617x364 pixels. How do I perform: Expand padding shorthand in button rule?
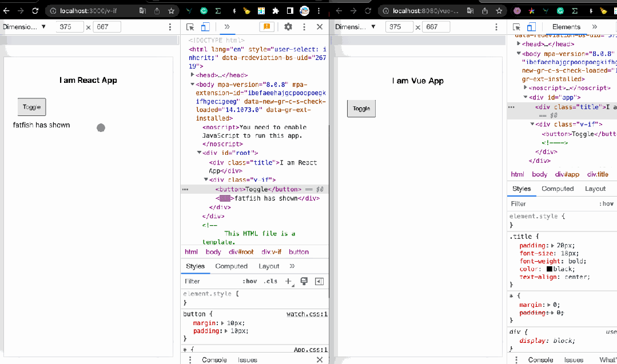[x=226, y=331]
